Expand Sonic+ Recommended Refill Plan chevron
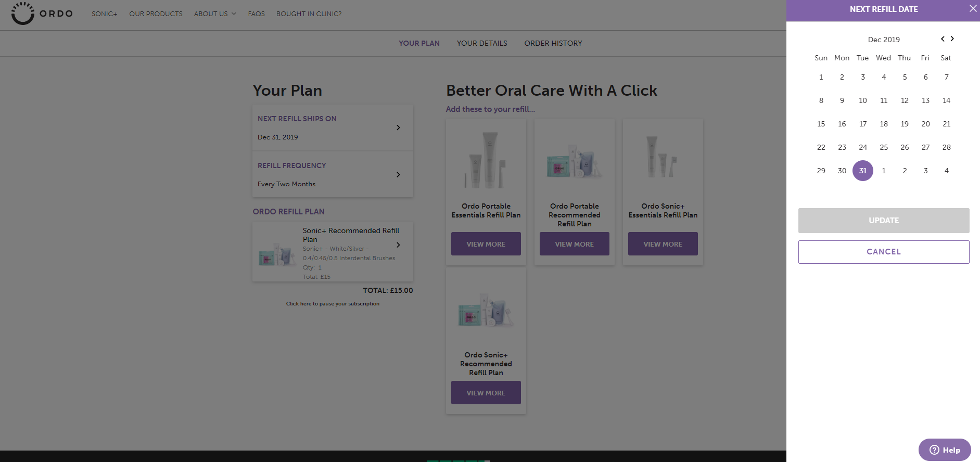 click(x=398, y=245)
